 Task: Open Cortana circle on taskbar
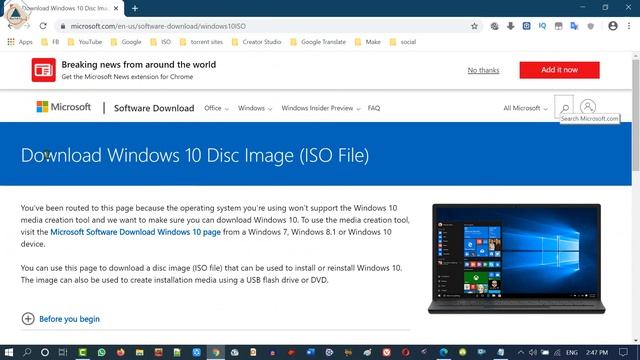tap(45, 352)
